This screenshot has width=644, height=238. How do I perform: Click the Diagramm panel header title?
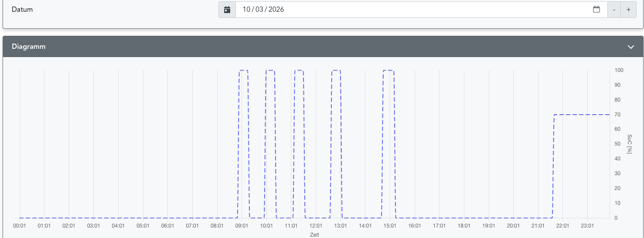[x=29, y=46]
